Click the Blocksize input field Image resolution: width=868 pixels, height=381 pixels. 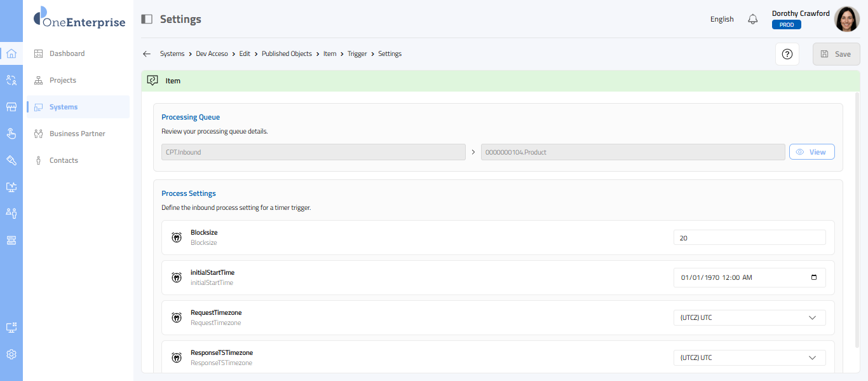[749, 237]
